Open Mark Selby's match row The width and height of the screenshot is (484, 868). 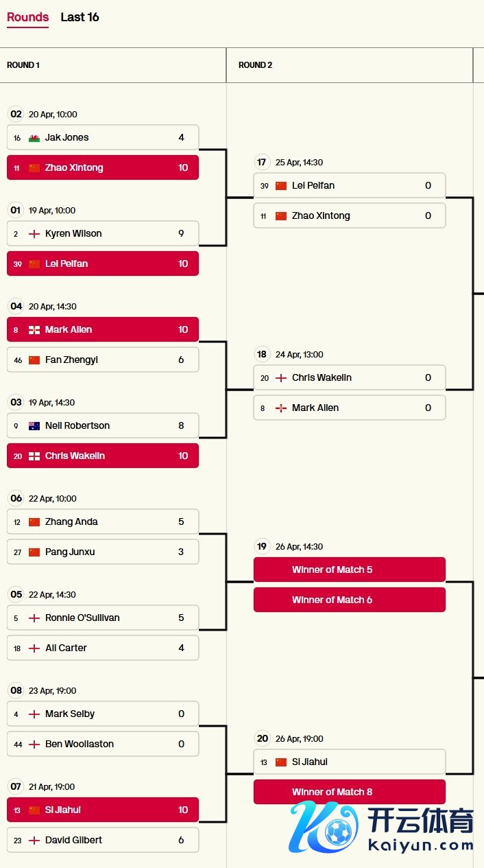pyautogui.click(x=103, y=714)
